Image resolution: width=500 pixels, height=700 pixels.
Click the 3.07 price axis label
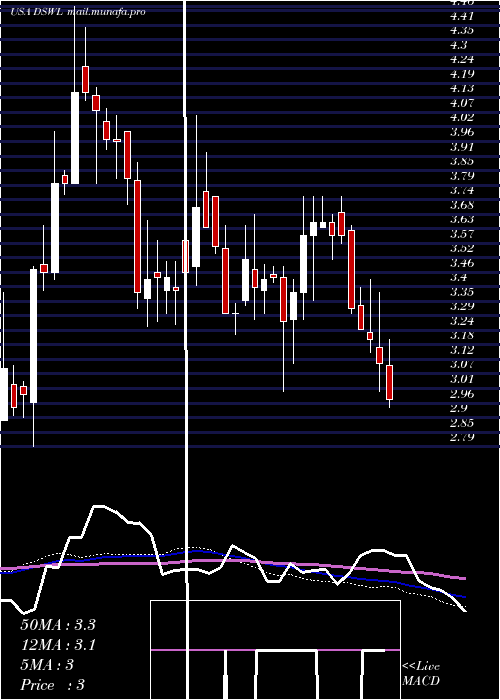click(462, 365)
